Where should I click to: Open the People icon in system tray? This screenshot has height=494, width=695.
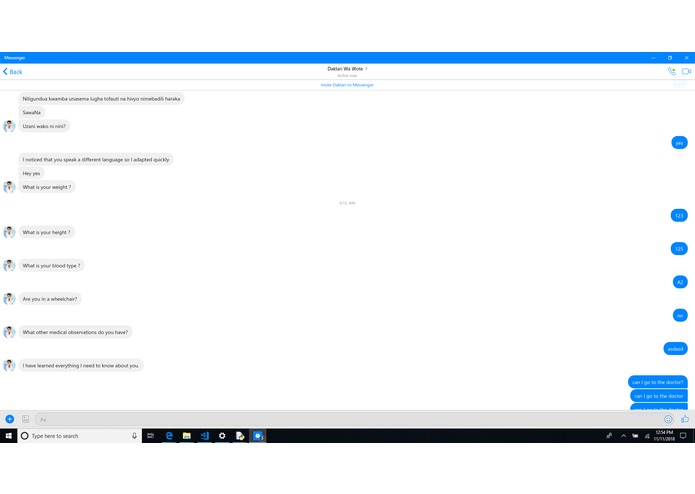pos(609,436)
